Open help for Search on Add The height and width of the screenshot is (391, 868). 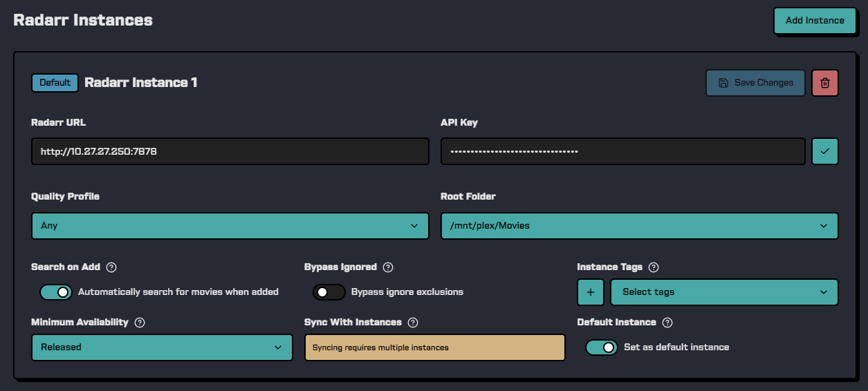click(111, 267)
